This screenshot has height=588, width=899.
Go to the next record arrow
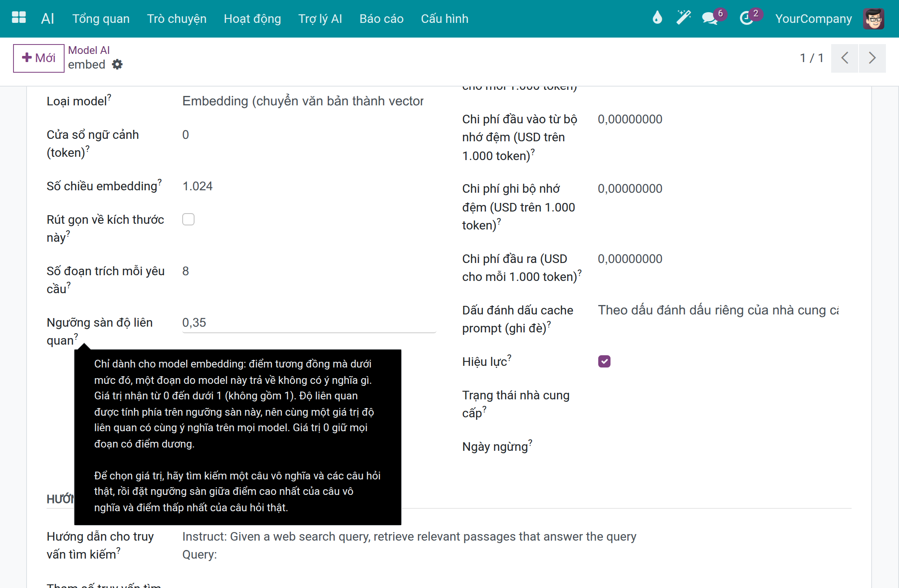click(x=872, y=58)
